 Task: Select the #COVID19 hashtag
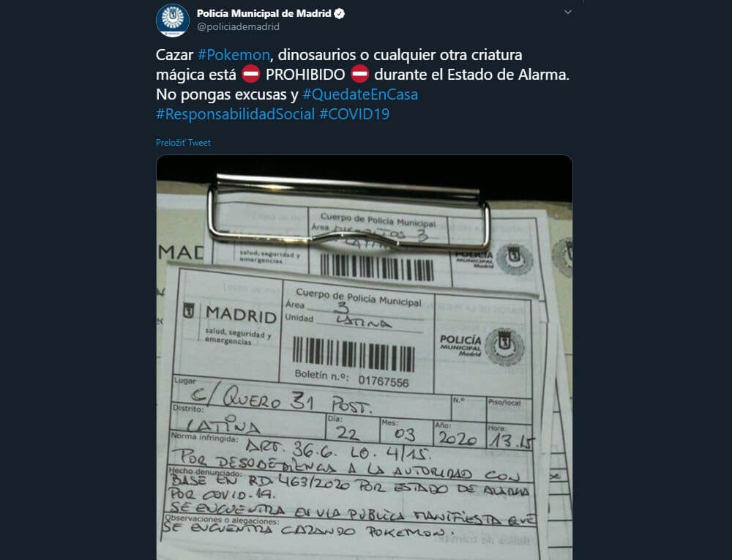pyautogui.click(x=354, y=114)
